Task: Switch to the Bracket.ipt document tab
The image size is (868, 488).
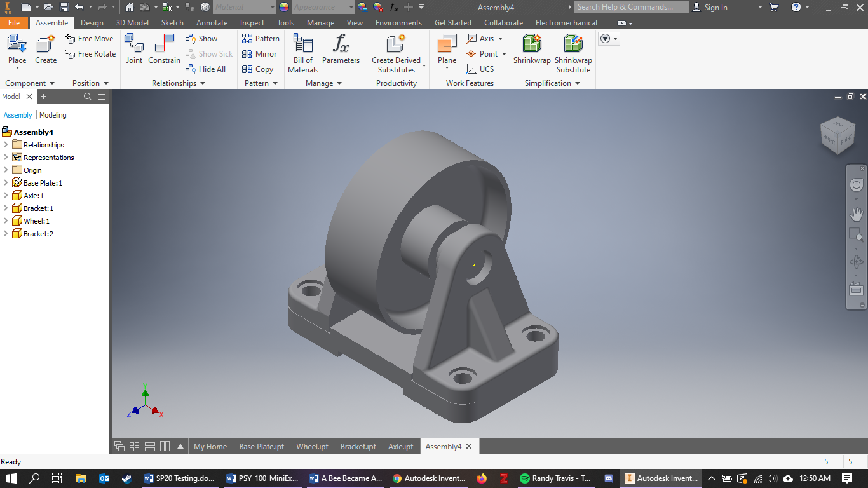Action: click(x=358, y=447)
